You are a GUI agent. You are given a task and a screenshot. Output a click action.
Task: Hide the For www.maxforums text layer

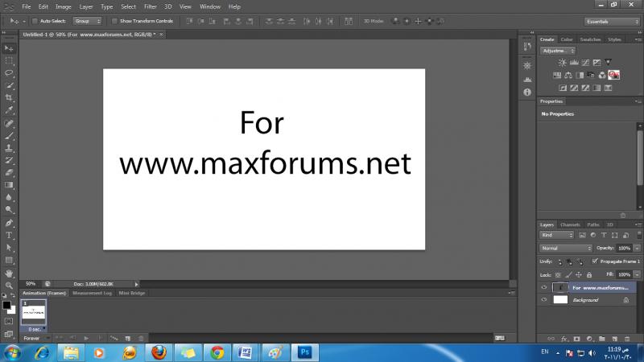coord(544,287)
